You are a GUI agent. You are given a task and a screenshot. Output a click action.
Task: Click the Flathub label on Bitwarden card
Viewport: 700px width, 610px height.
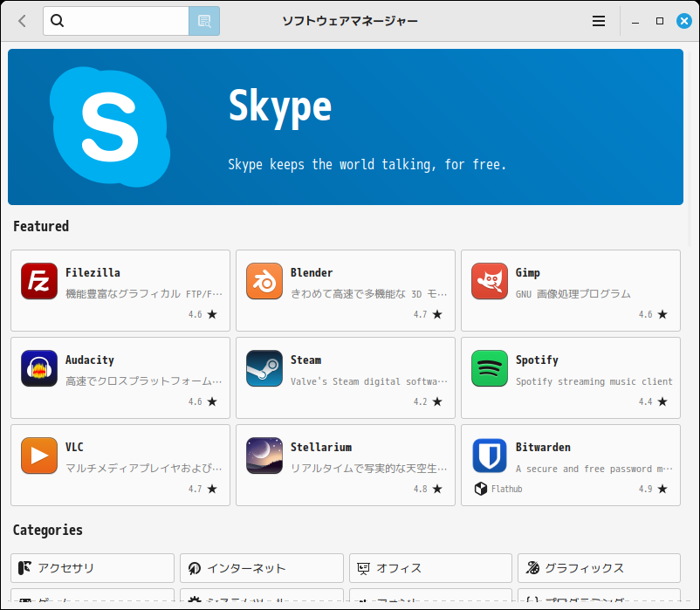pyautogui.click(x=507, y=489)
